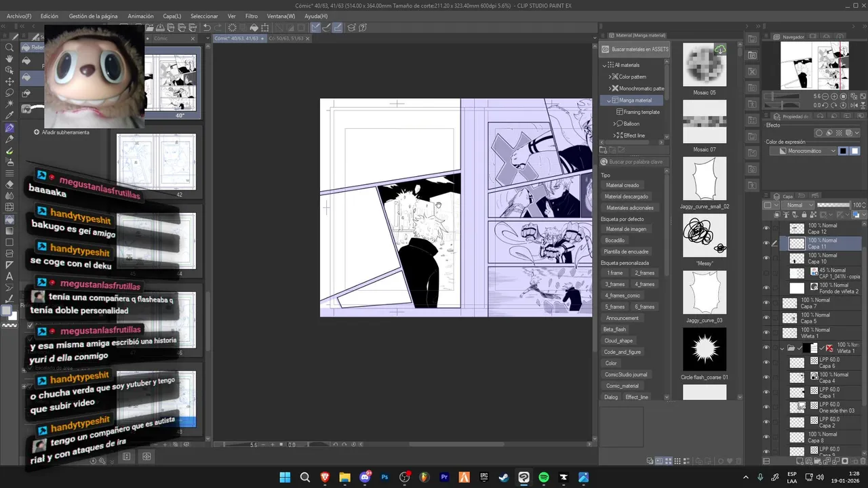The width and height of the screenshot is (868, 488).
Task: Toggle visibility of Capa 5 layer
Action: [x=766, y=318]
